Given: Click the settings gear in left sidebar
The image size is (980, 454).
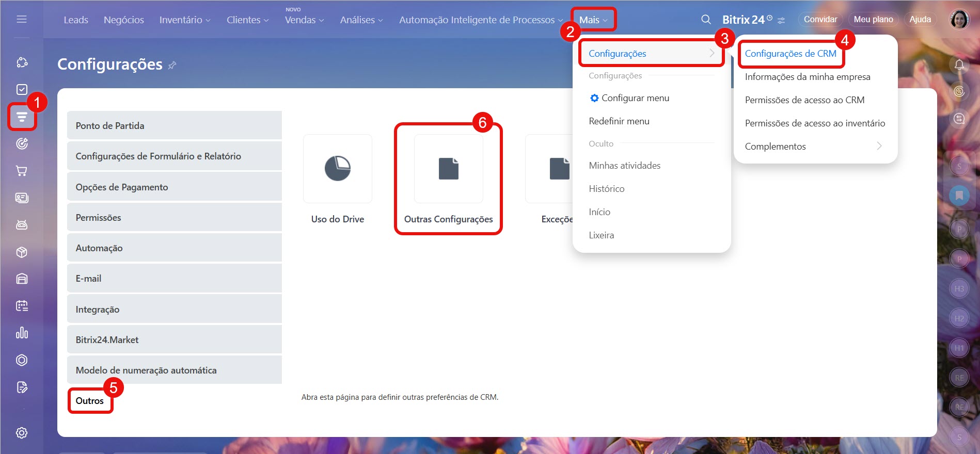Looking at the screenshot, I should pyautogui.click(x=22, y=433).
